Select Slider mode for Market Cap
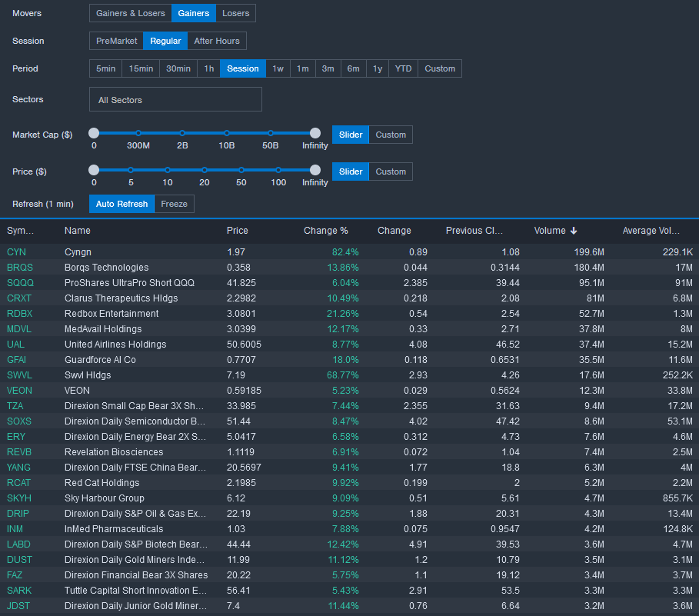 tap(351, 135)
